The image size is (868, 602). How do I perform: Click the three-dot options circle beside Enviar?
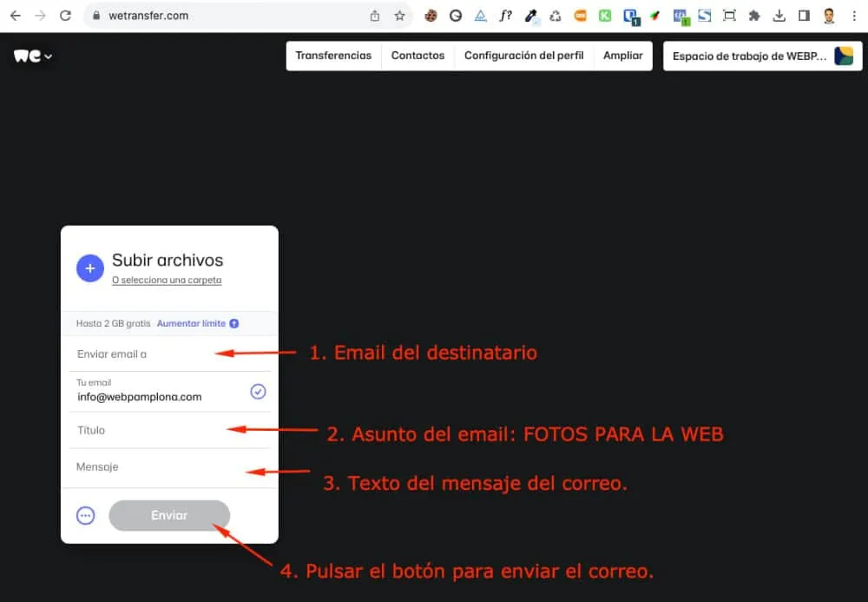coord(85,514)
